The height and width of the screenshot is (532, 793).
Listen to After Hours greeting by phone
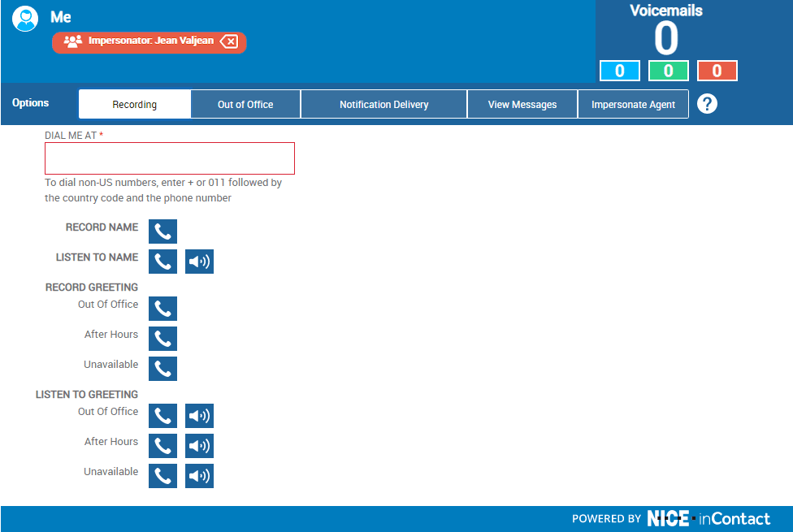[x=162, y=446]
